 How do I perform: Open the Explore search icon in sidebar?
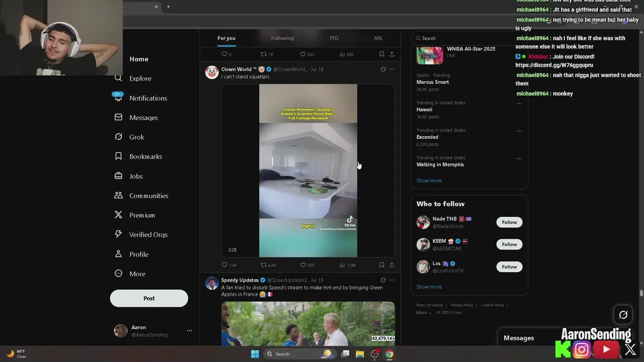click(118, 78)
